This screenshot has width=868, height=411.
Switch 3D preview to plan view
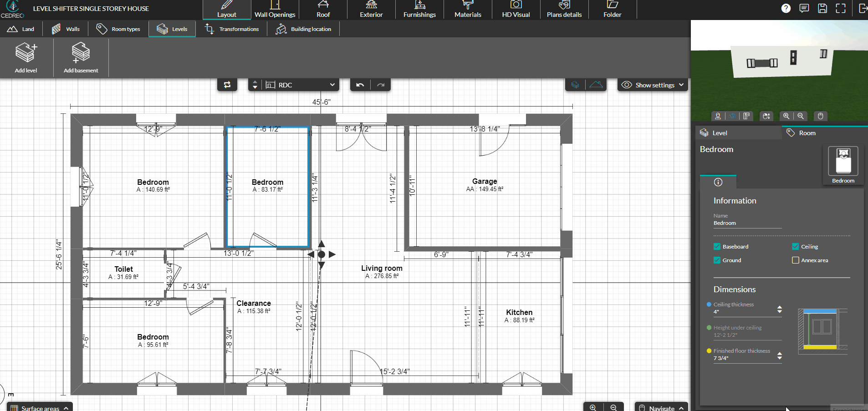point(746,116)
